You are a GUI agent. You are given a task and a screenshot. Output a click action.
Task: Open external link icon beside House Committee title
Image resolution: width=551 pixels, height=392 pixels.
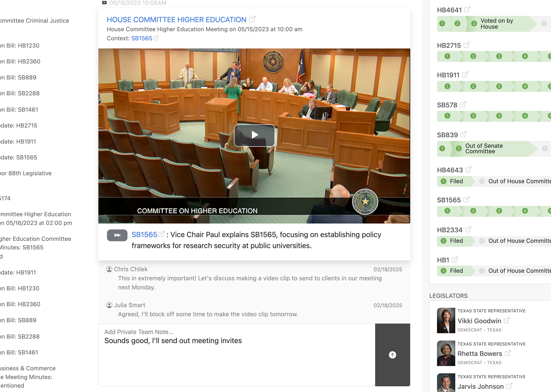pos(252,19)
